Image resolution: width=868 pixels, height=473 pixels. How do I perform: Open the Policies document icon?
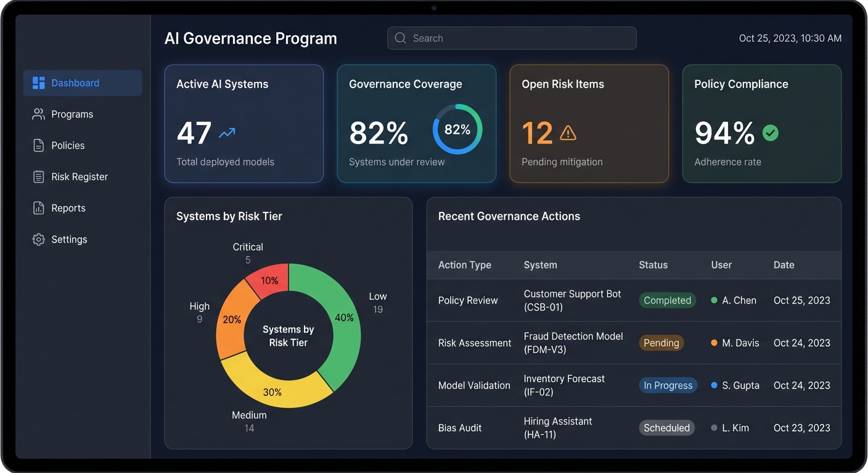(x=38, y=145)
